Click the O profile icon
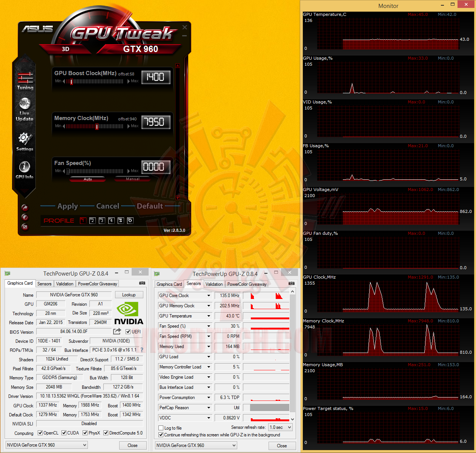This screenshot has width=476, height=453. tap(130, 220)
